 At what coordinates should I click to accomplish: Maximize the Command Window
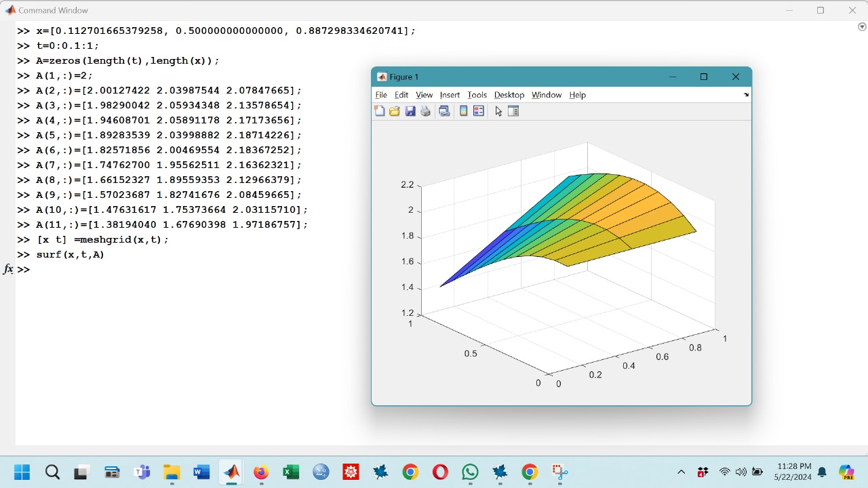(x=821, y=10)
